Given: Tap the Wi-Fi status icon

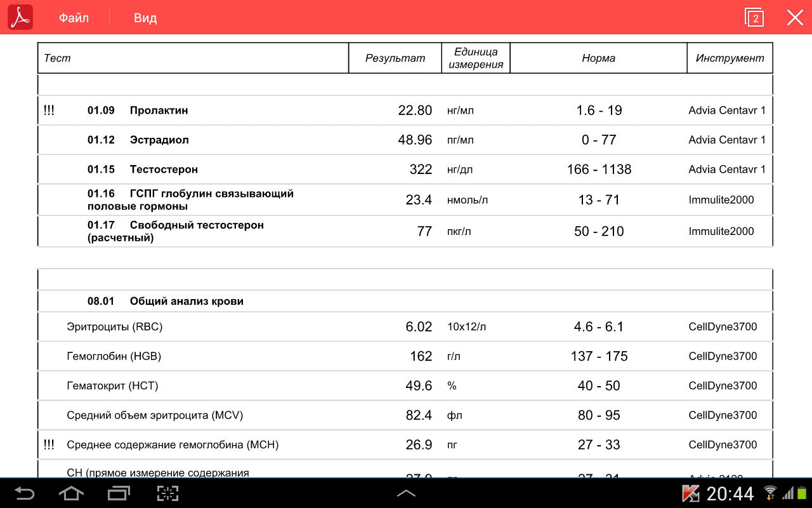Looking at the screenshot, I should tap(770, 492).
